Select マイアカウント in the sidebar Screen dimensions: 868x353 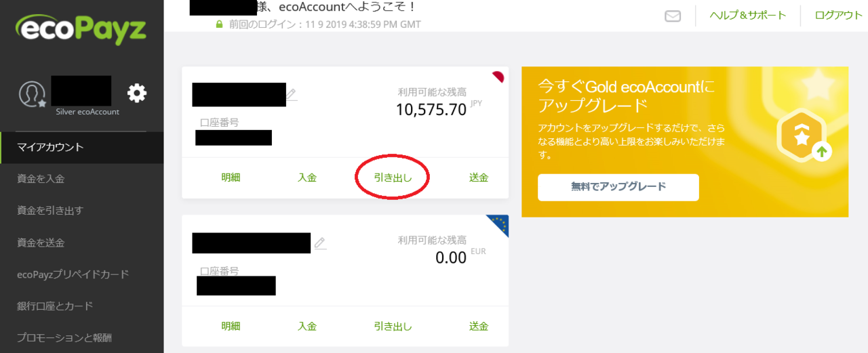tap(82, 147)
